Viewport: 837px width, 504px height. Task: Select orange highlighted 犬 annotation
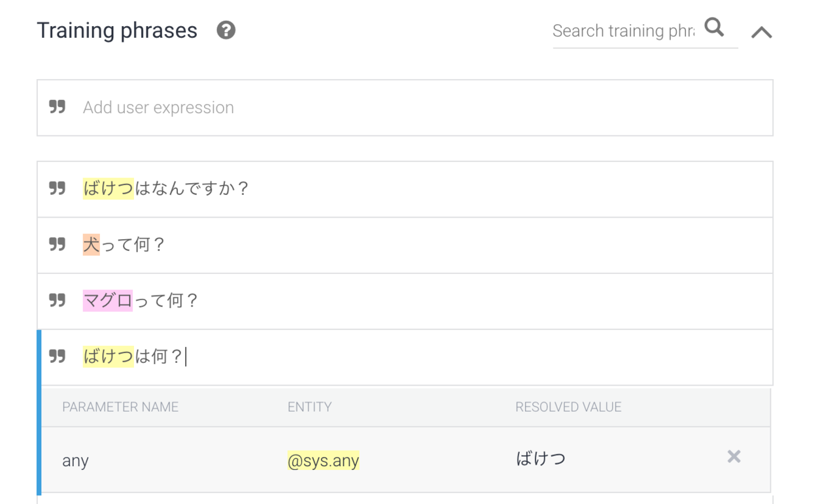tap(92, 245)
